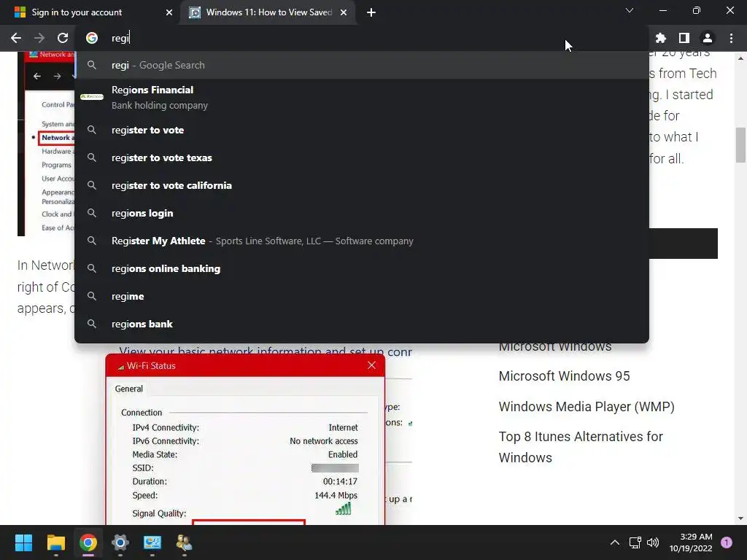Viewport: 747px width, 560px height.
Task: Switch to Windows 11 How to View tab
Action: [x=269, y=12]
